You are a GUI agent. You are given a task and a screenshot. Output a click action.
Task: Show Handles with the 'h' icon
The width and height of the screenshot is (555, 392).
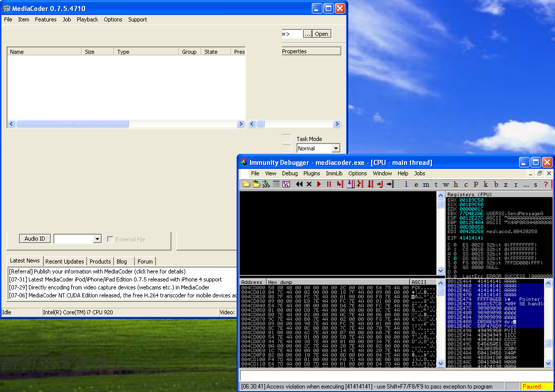(456, 184)
